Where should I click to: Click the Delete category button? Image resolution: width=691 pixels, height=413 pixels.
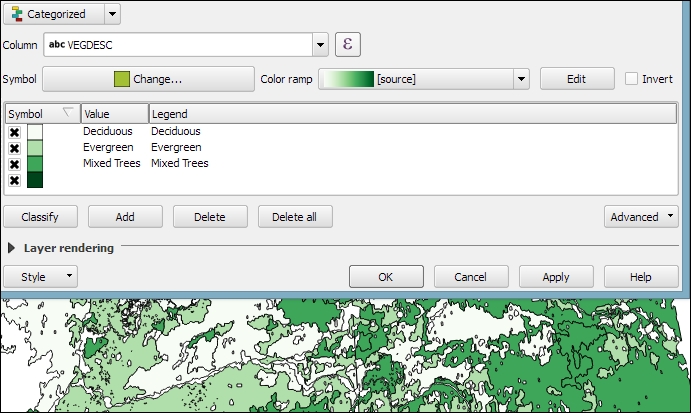210,217
